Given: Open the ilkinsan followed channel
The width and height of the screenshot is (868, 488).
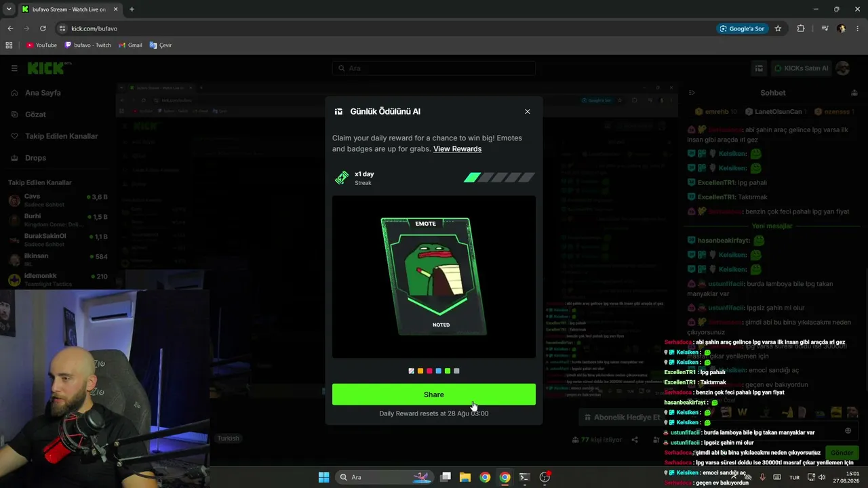Looking at the screenshot, I should pos(58,260).
